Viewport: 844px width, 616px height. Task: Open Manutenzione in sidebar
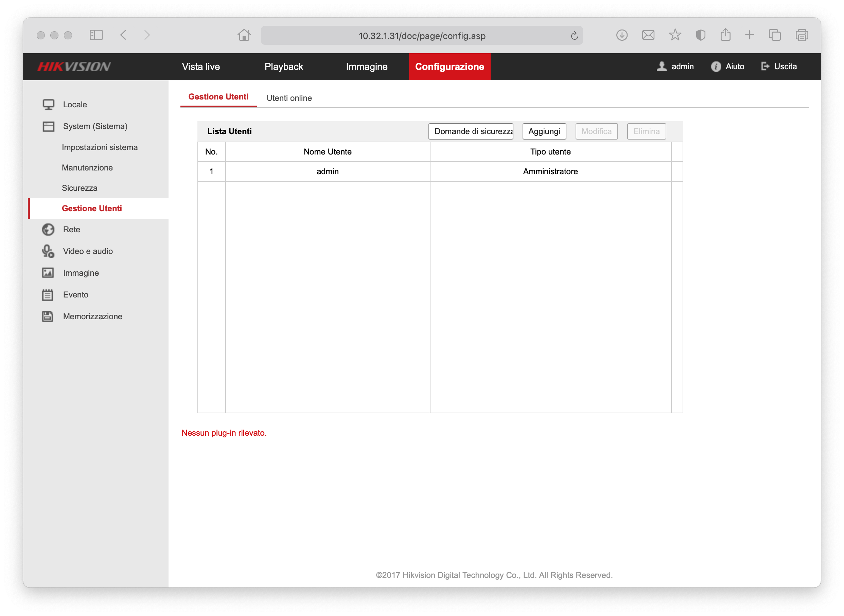87,167
